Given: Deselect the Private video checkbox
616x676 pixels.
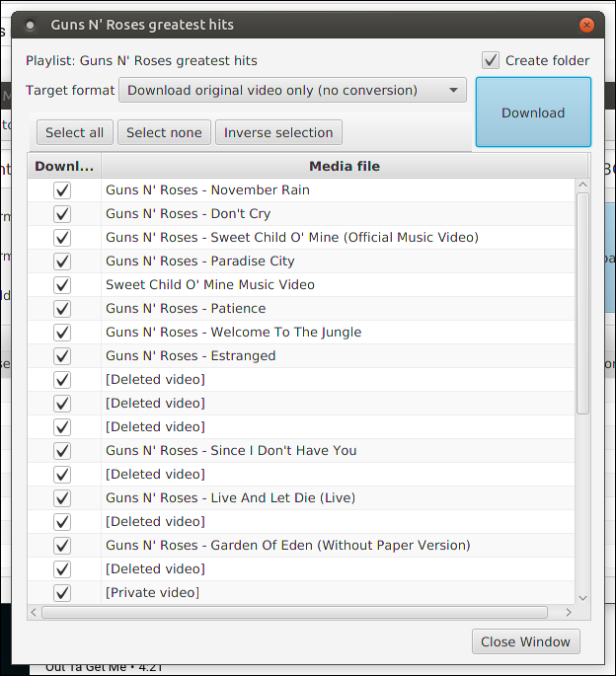Looking at the screenshot, I should pos(62,592).
